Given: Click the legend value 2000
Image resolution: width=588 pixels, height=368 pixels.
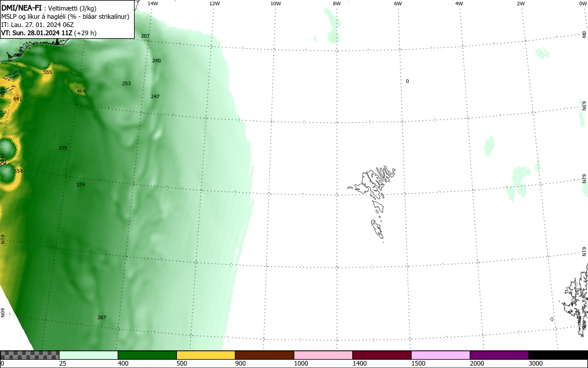Looking at the screenshot, I should pos(477,363).
